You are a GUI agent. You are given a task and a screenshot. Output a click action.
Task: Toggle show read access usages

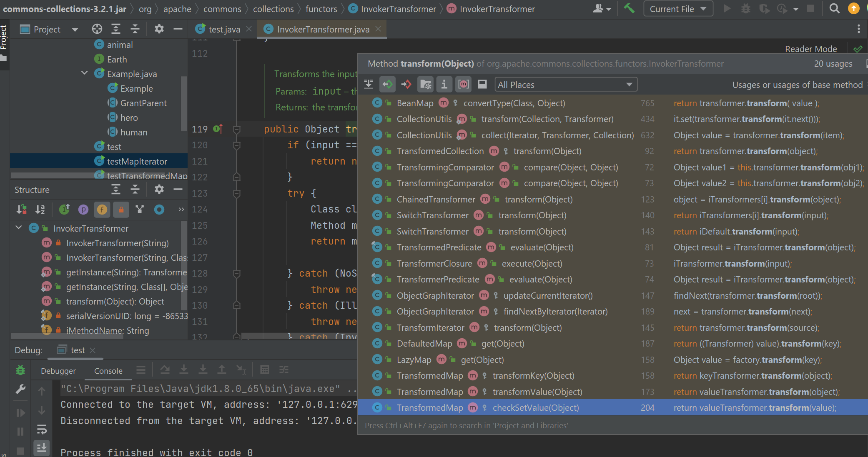(x=387, y=85)
